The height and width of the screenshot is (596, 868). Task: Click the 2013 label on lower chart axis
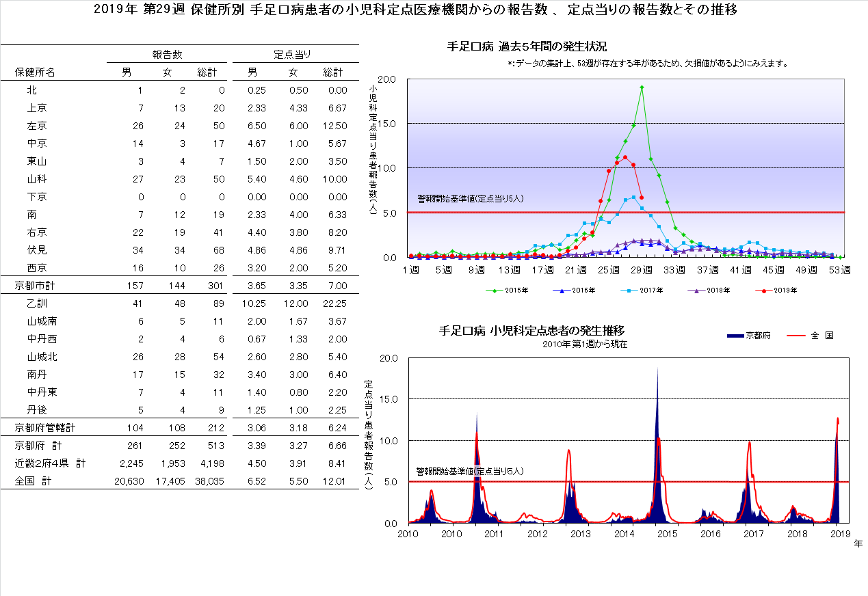point(581,534)
